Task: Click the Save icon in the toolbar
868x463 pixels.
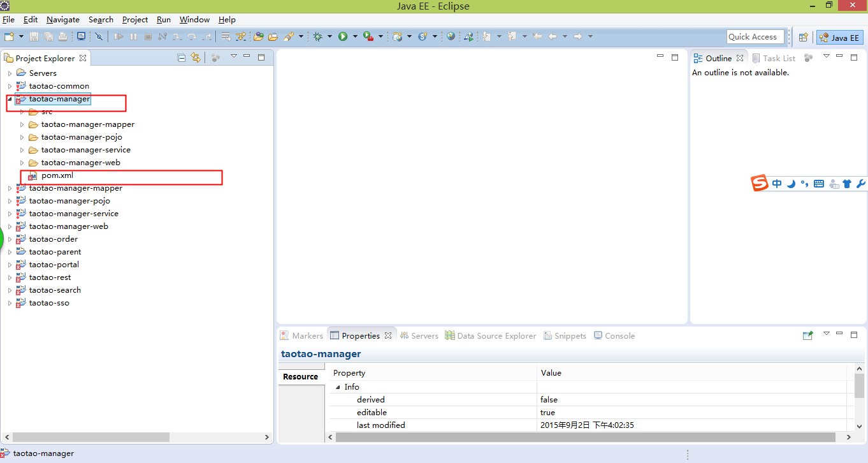Action: pyautogui.click(x=34, y=36)
